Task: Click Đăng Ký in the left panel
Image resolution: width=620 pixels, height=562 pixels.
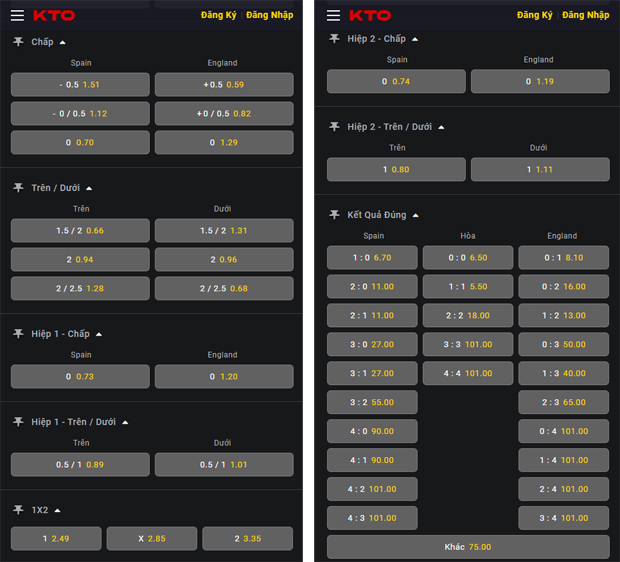Action: pyautogui.click(x=218, y=16)
